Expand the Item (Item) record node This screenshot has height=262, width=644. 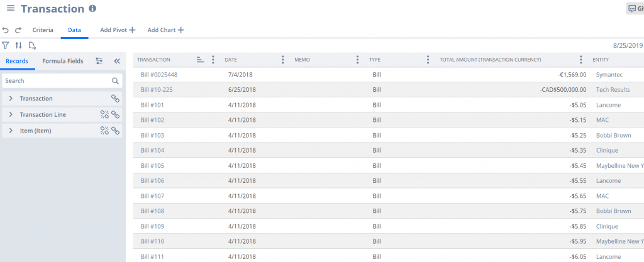11,131
